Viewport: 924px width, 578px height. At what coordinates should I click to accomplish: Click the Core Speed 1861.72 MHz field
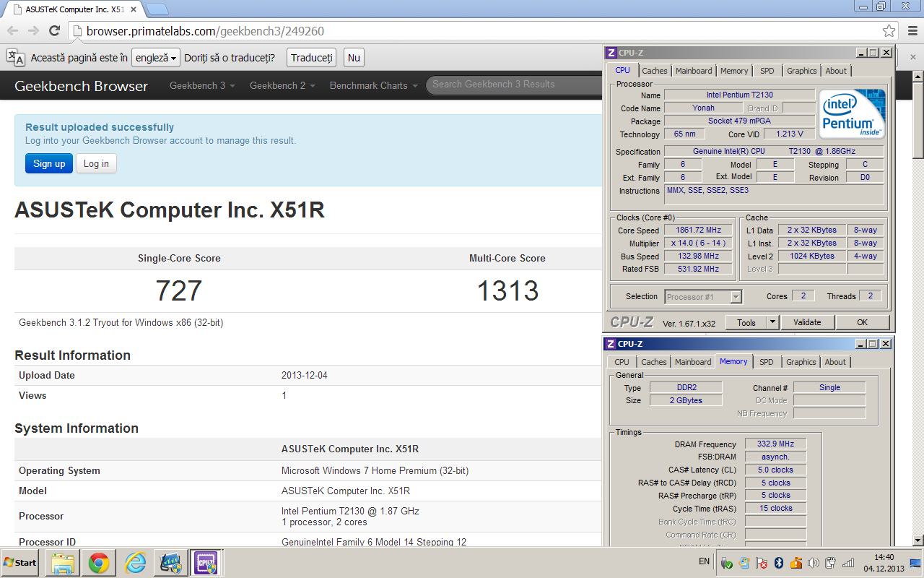[x=698, y=230]
